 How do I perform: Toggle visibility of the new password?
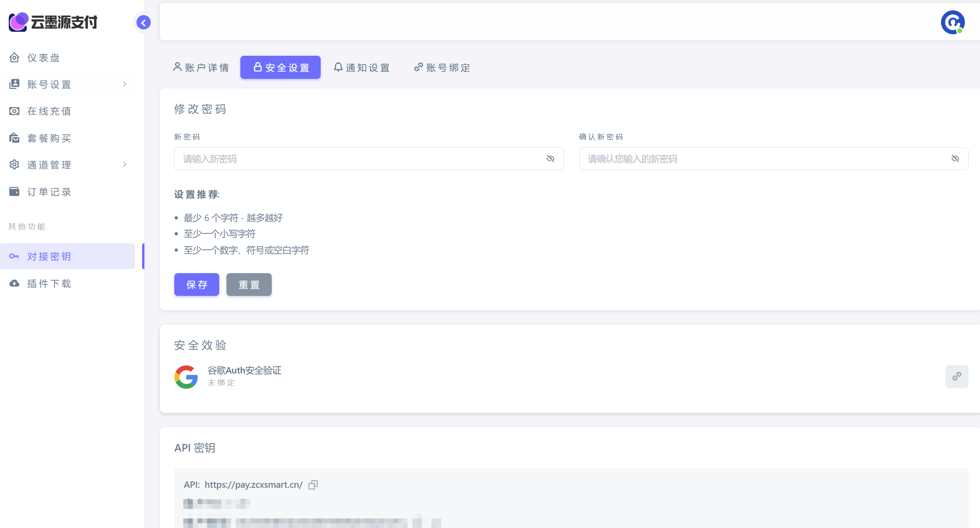550,159
